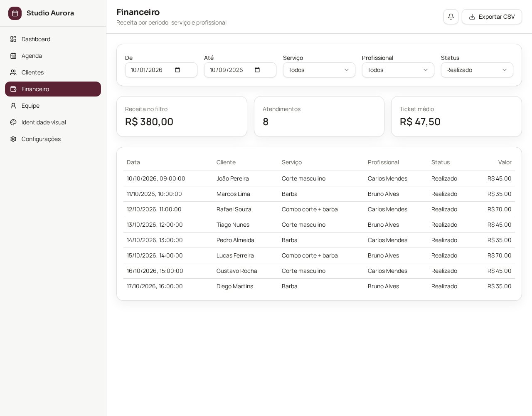Click the Exportar CSV button
532x416 pixels.
pyautogui.click(x=492, y=17)
